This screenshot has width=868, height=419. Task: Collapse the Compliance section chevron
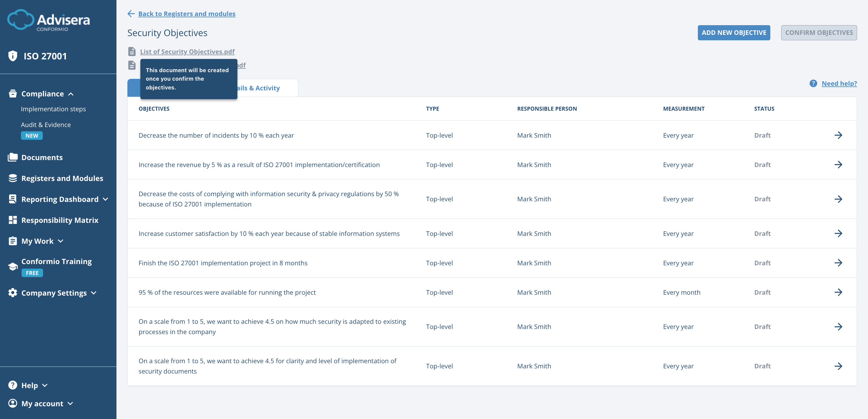coord(71,94)
